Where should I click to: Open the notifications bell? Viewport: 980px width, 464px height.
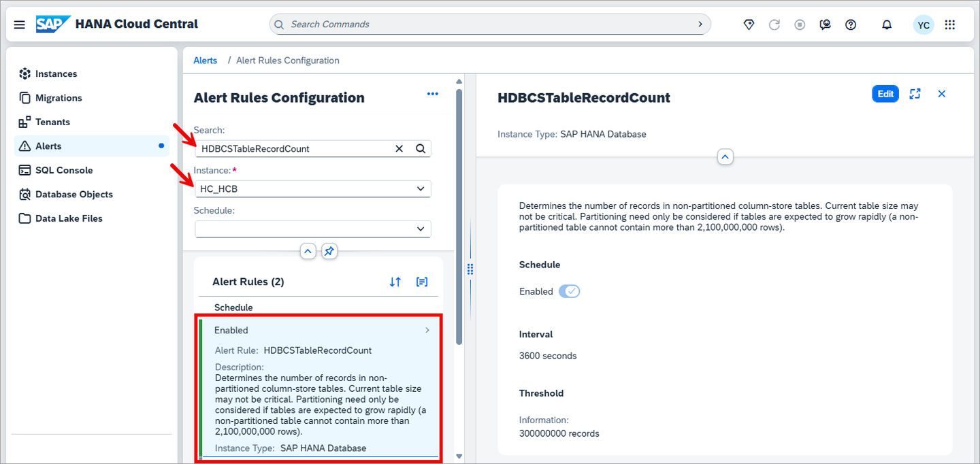pyautogui.click(x=887, y=24)
